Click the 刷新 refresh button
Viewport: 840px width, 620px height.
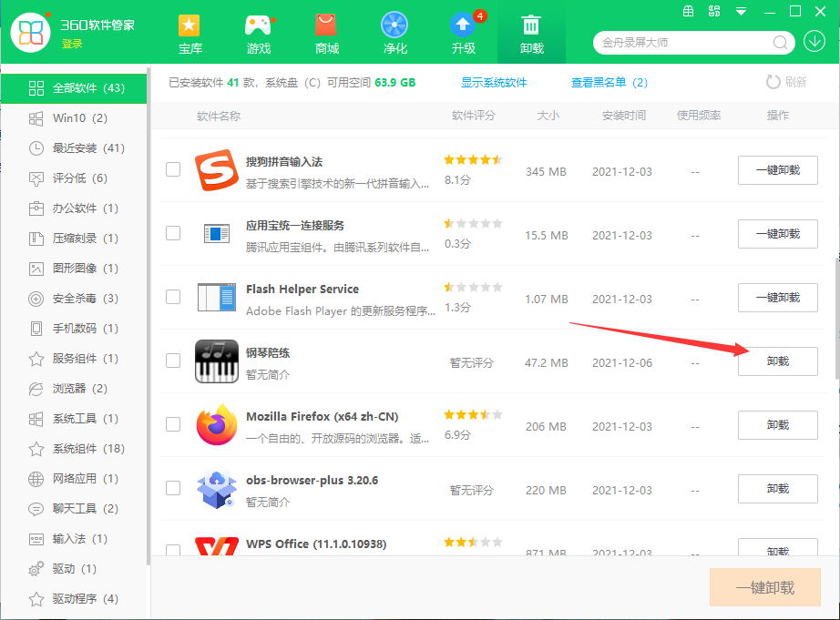coord(786,82)
